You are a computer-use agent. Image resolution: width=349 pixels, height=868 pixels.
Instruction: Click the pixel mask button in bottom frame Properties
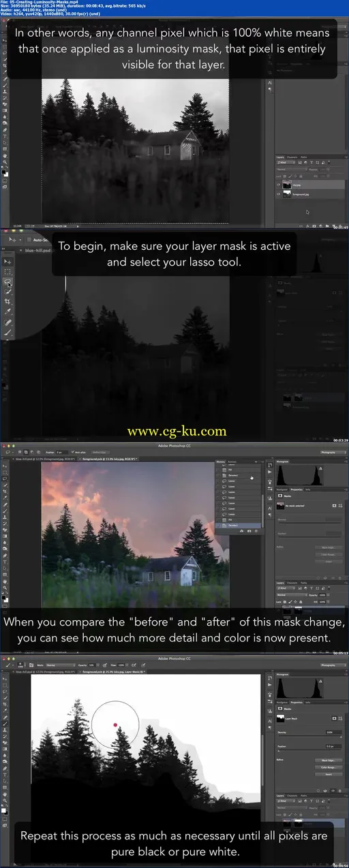coord(334,718)
